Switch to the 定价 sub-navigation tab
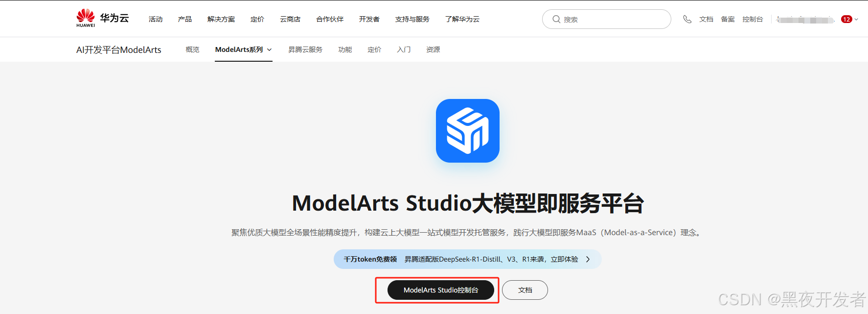 pyautogui.click(x=374, y=49)
